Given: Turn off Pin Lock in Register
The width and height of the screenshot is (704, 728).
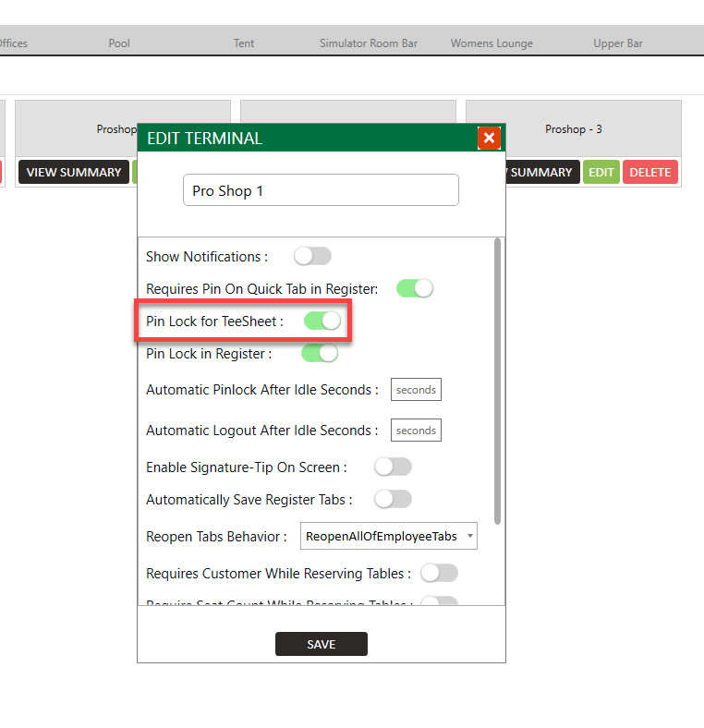Looking at the screenshot, I should click(320, 353).
